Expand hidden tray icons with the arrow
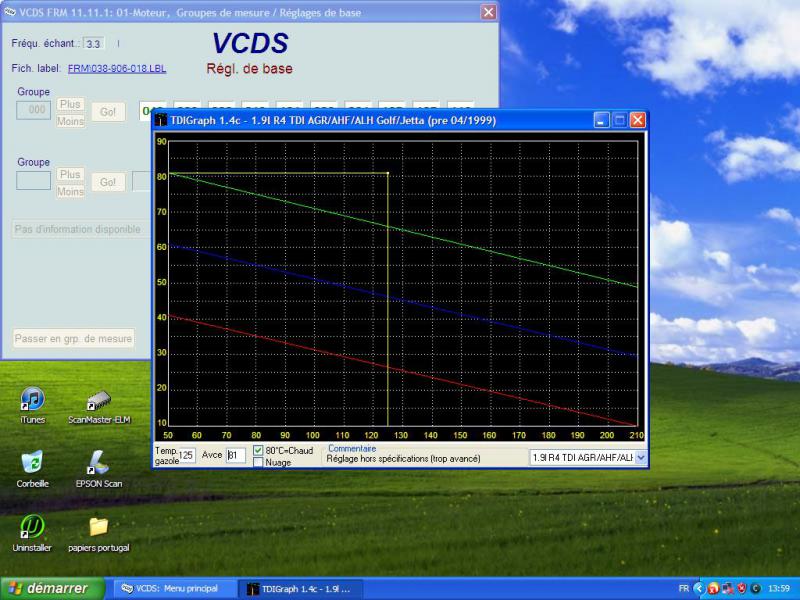Viewport: 800px width, 600px height. [x=698, y=589]
